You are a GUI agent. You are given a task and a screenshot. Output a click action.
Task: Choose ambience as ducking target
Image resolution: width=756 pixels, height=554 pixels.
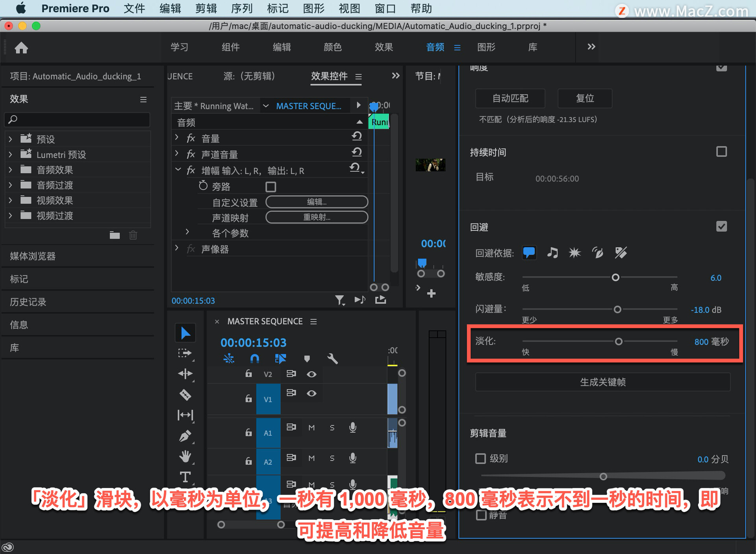coord(598,252)
